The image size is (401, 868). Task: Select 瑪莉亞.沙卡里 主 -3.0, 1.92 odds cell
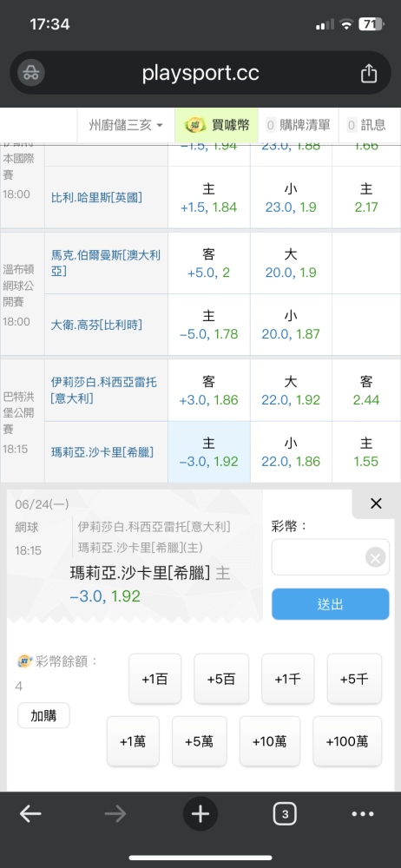click(209, 451)
